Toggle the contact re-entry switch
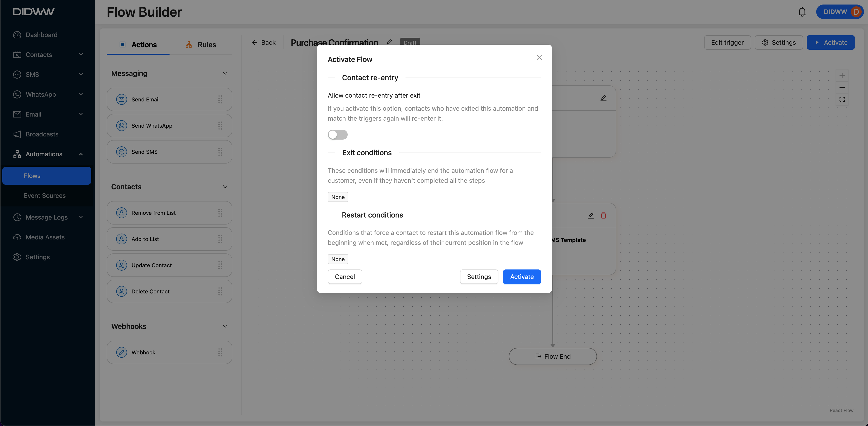Image resolution: width=868 pixels, height=426 pixels. (x=337, y=135)
